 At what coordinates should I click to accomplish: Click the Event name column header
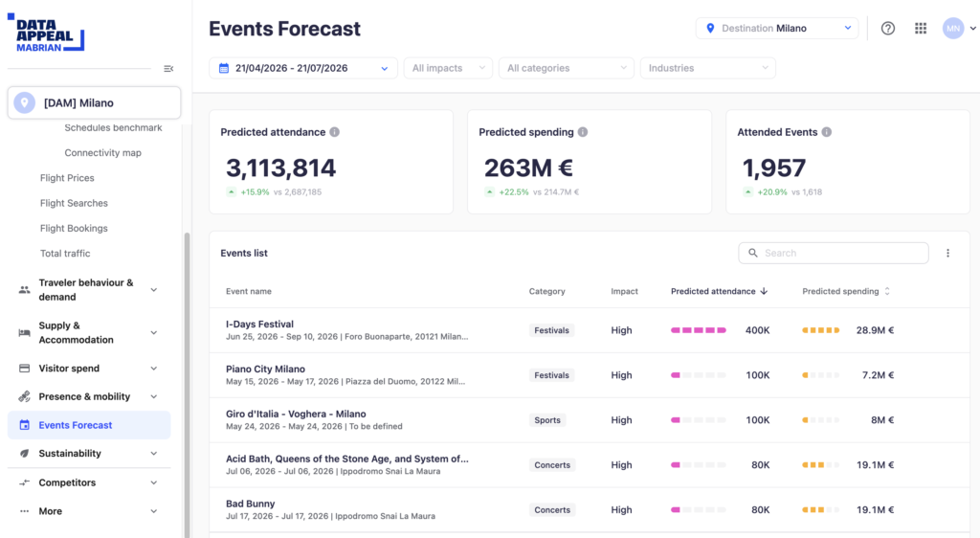point(248,291)
